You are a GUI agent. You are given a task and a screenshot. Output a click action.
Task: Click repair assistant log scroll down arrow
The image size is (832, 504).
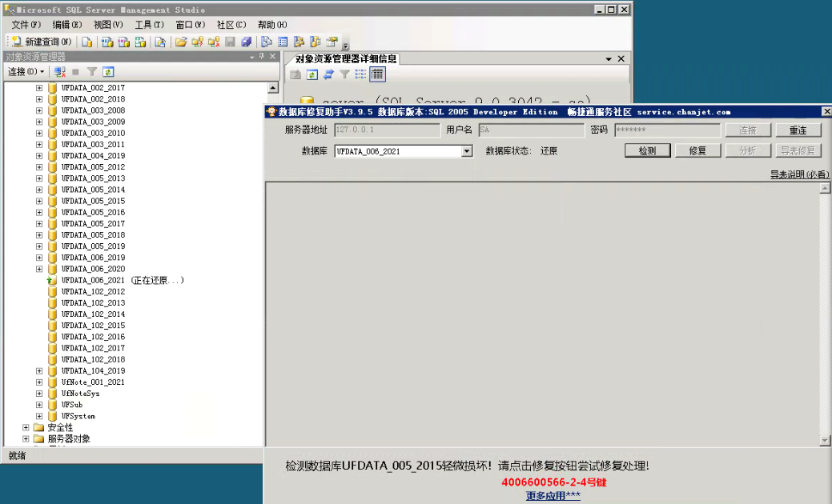click(x=825, y=440)
